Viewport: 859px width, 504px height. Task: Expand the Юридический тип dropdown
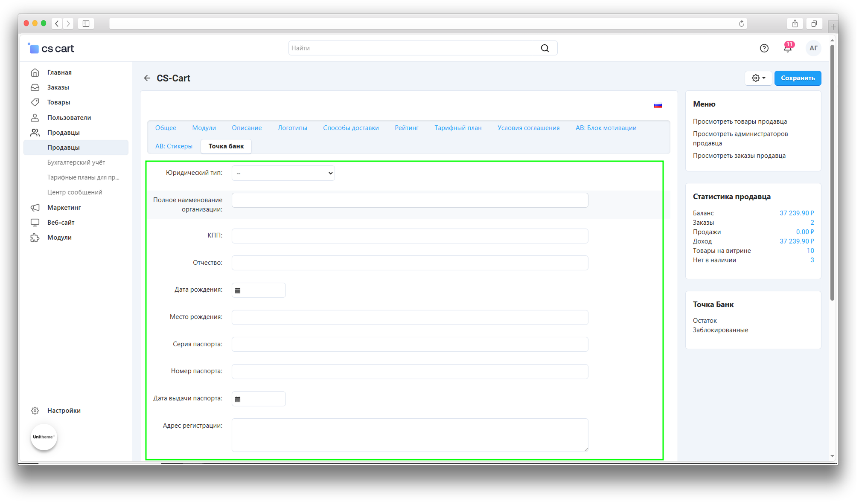pyautogui.click(x=283, y=173)
